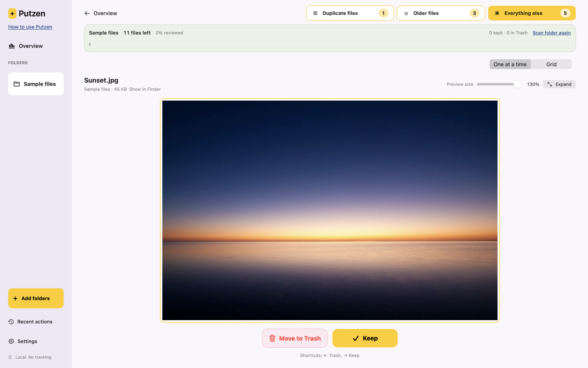Click the Settings gear icon
The width and height of the screenshot is (588, 368).
[11, 341]
